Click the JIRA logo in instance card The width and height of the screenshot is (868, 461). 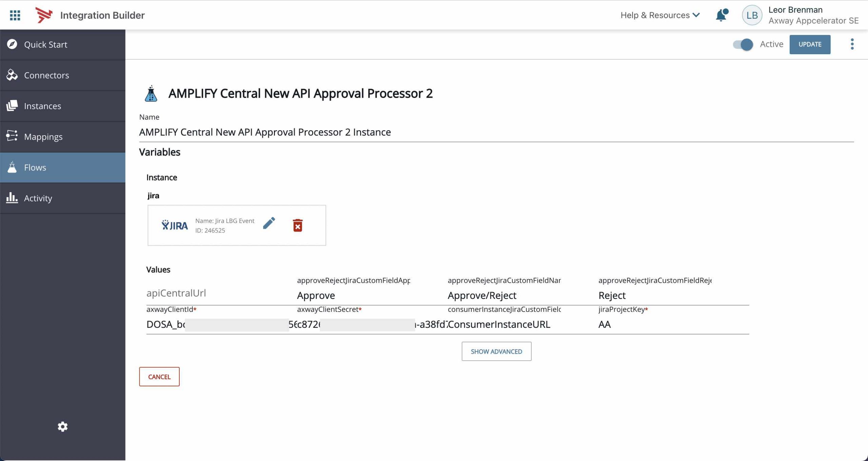[x=174, y=225]
